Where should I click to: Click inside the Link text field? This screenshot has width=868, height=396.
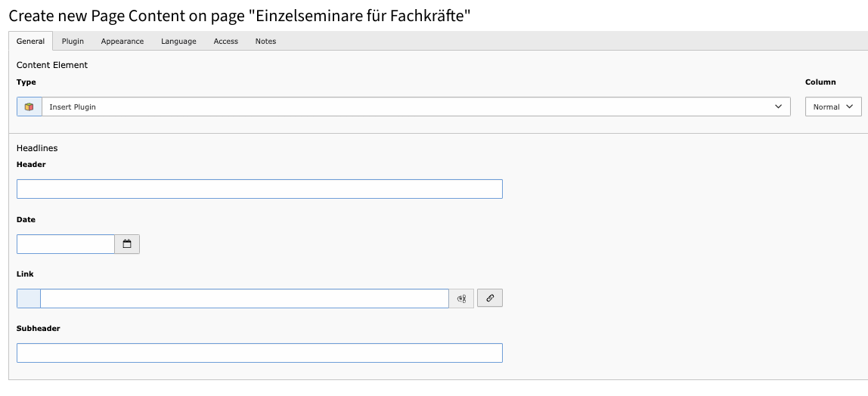(244, 299)
